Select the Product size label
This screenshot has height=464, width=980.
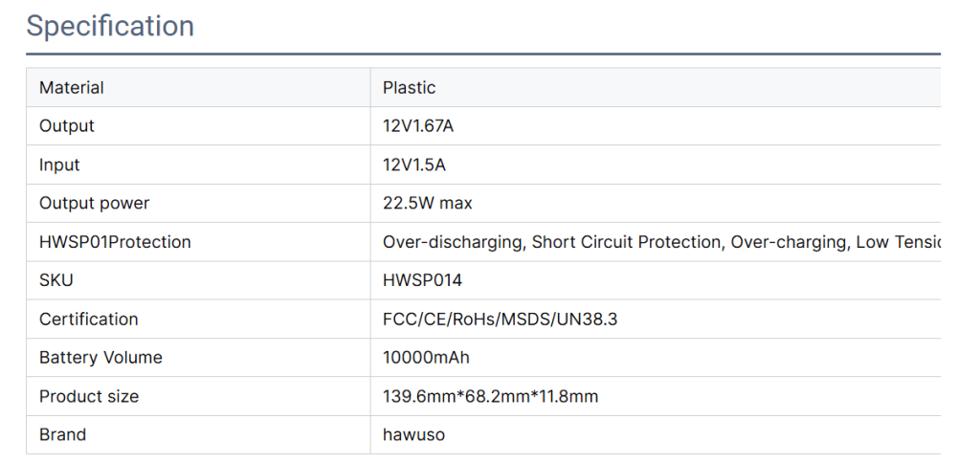click(89, 397)
